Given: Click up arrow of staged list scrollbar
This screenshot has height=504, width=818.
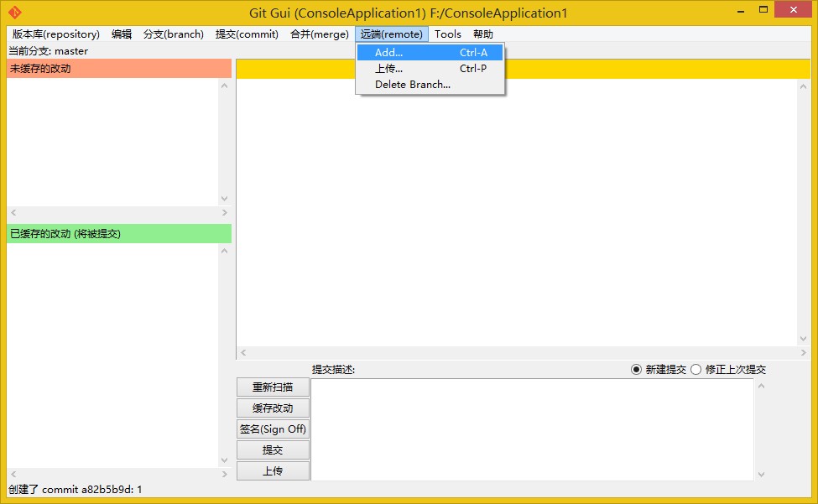Looking at the screenshot, I should pyautogui.click(x=224, y=252).
